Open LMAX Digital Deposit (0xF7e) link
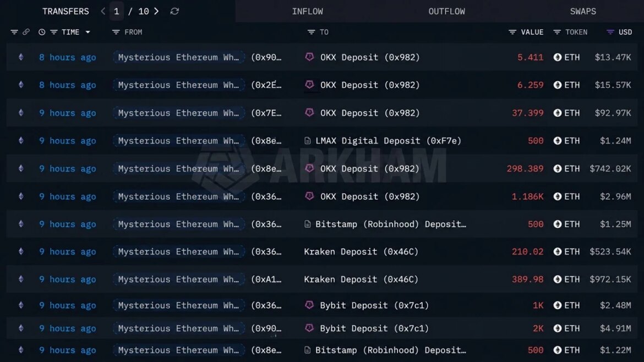Viewport: 644px width, 362px height. 388,141
